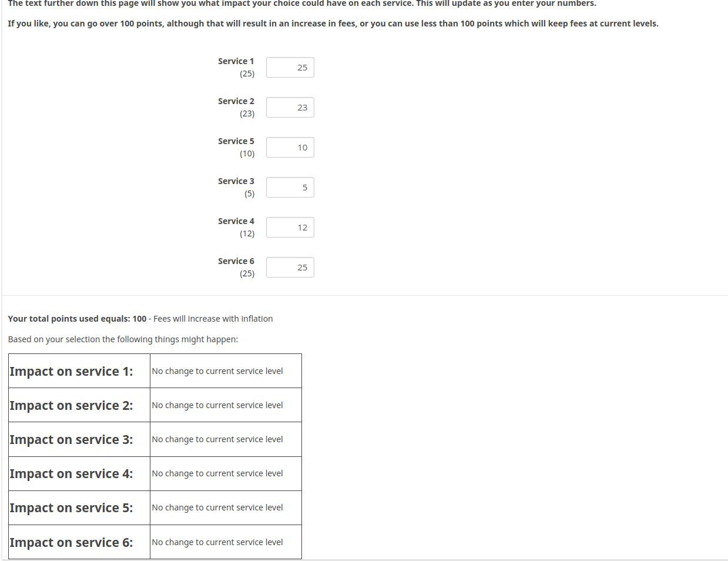
Task: Select the 'Impact on service 5:' heading cell
Action: pyautogui.click(x=72, y=508)
